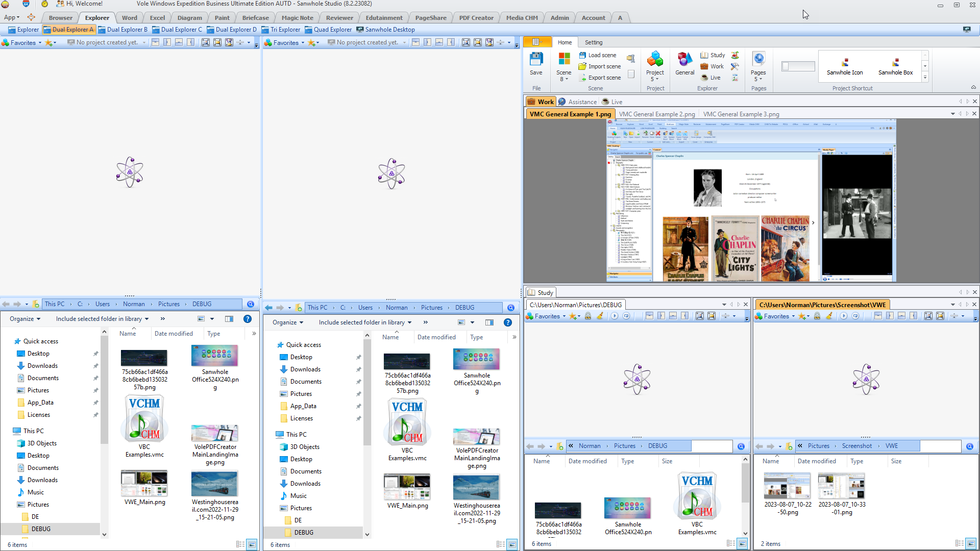Viewport: 980px width, 551px height.
Task: Click the broom clean icon in VWE pane toolbar
Action: click(829, 316)
